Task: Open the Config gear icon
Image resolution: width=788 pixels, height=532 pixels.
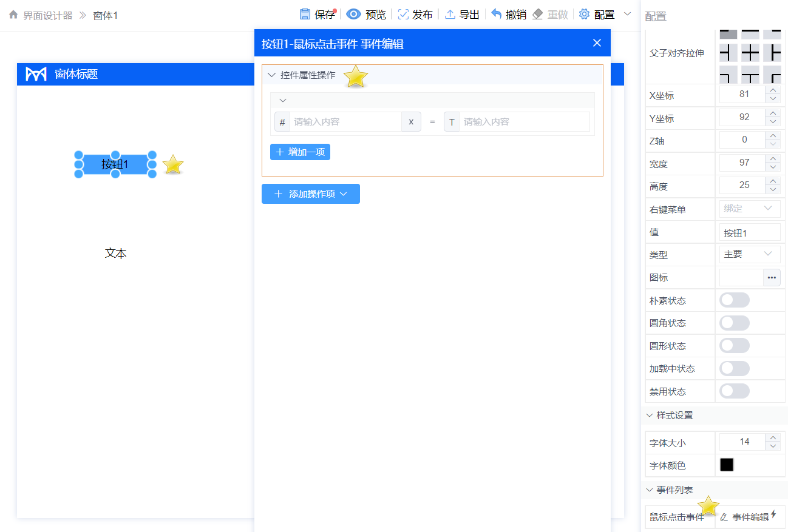Action: coord(584,15)
